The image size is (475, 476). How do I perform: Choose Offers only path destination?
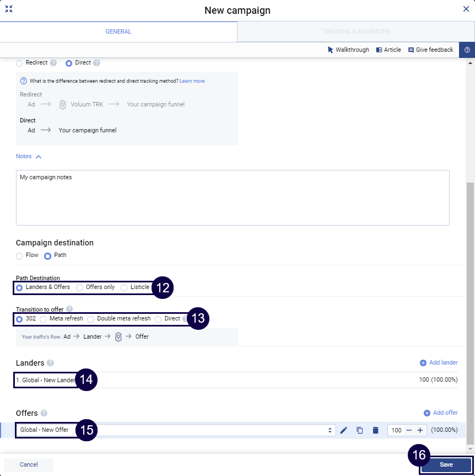[x=80, y=287]
